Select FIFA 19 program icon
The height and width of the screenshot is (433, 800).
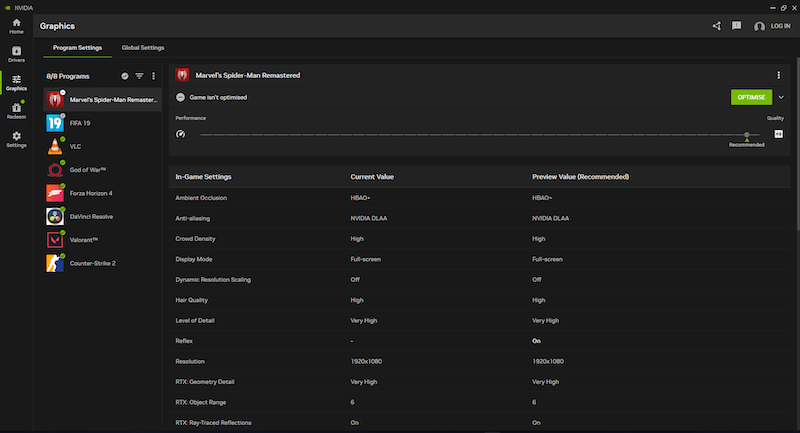[55, 123]
